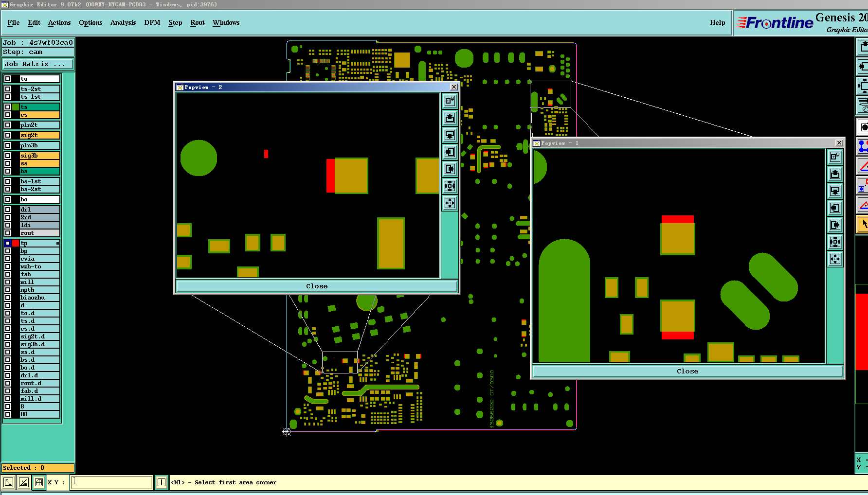
Task: Click the zoom in icon in Popview 2
Action: point(450,186)
